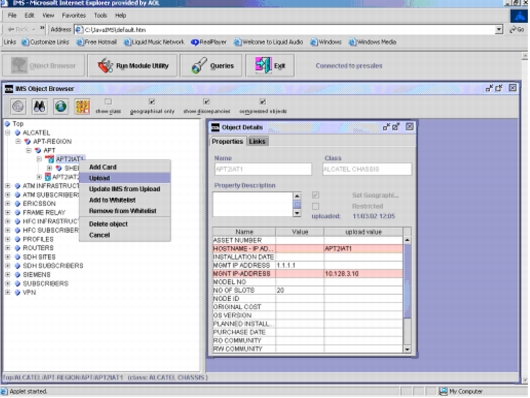
Task: Open the Run Module Utility
Action: pyautogui.click(x=132, y=66)
